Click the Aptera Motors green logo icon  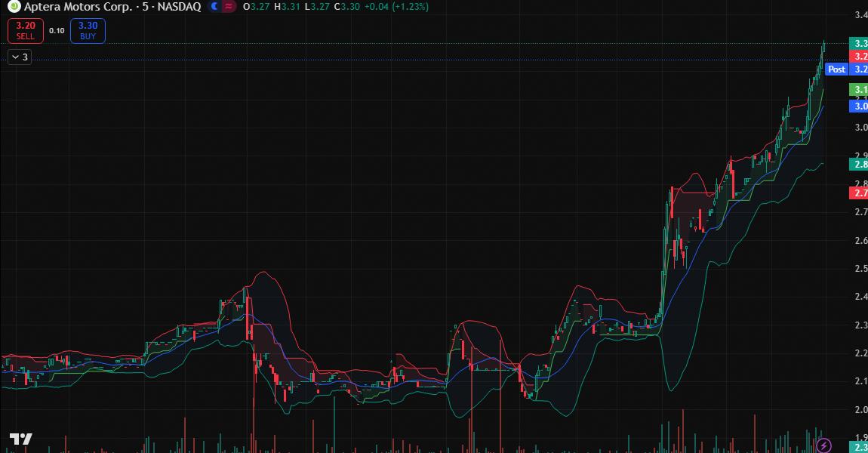14,7
